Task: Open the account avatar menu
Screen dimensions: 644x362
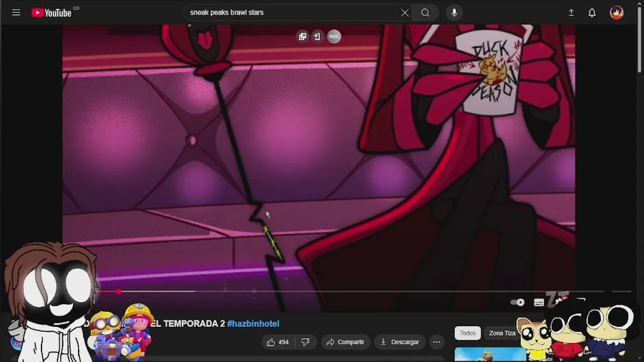Action: 616,13
